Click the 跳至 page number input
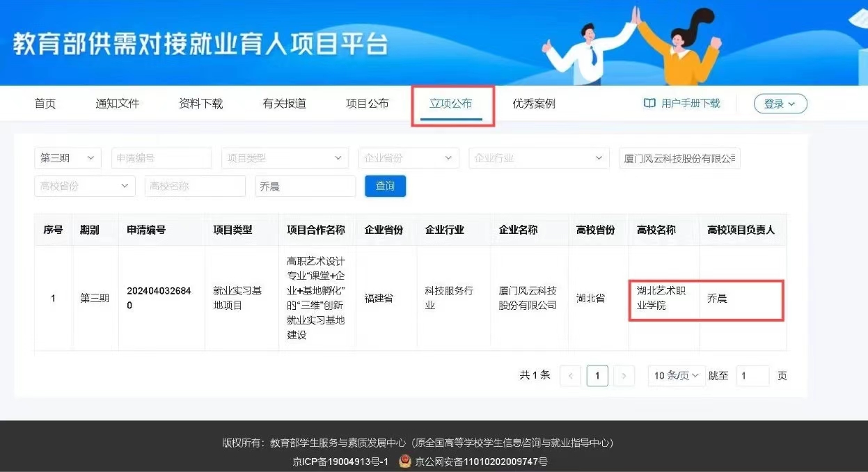 (752, 376)
